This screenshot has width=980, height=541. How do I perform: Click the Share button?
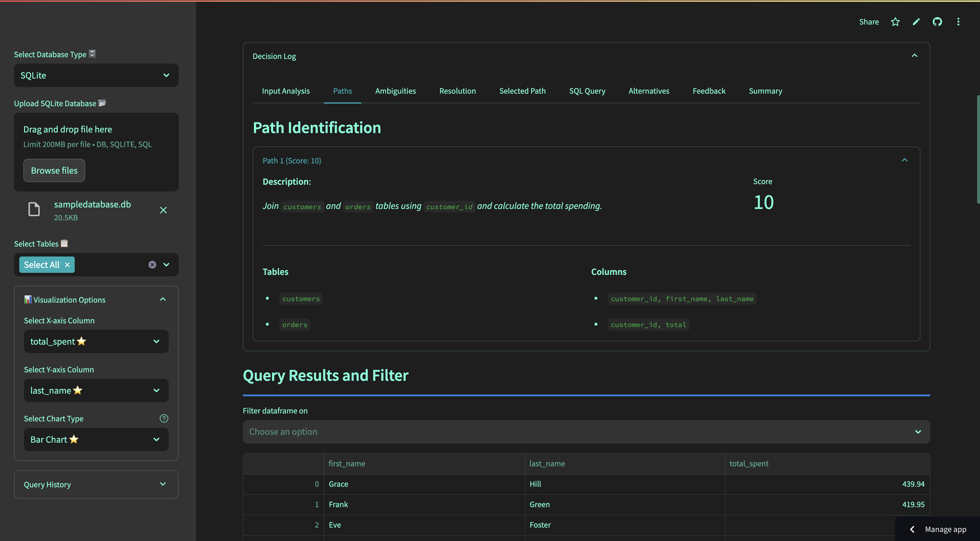[869, 22]
